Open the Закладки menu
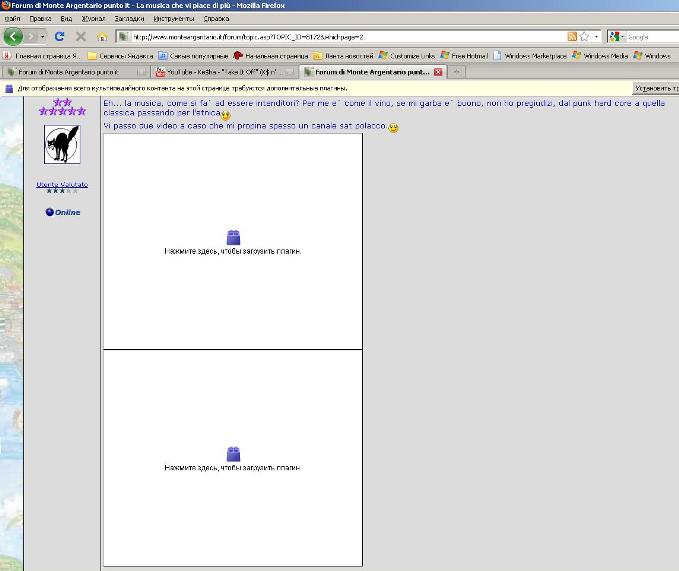This screenshot has width=679, height=571. tap(128, 18)
